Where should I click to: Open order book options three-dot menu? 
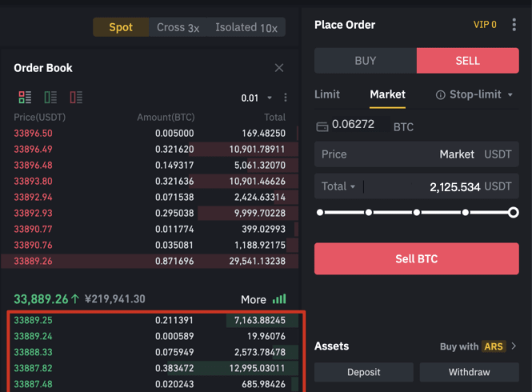(x=286, y=98)
